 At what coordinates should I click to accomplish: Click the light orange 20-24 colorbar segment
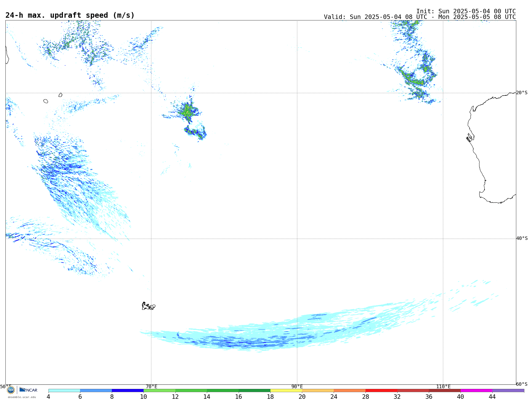click(318, 390)
